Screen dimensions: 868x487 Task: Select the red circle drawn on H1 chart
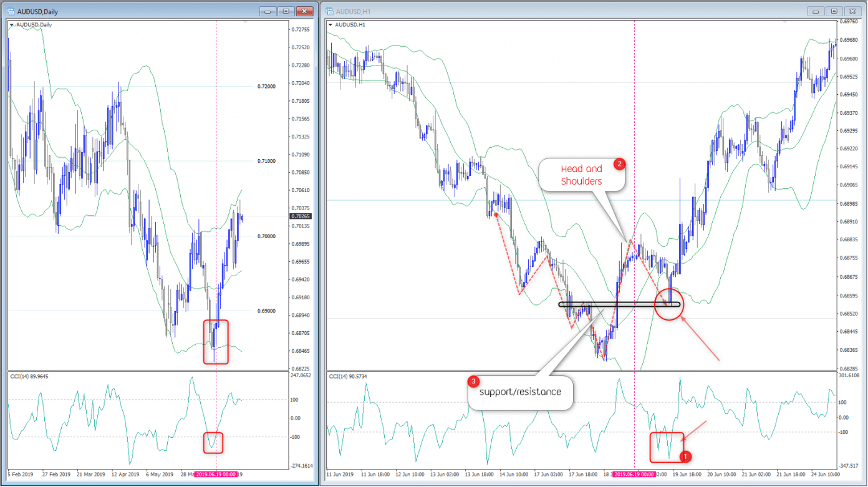[x=670, y=305]
